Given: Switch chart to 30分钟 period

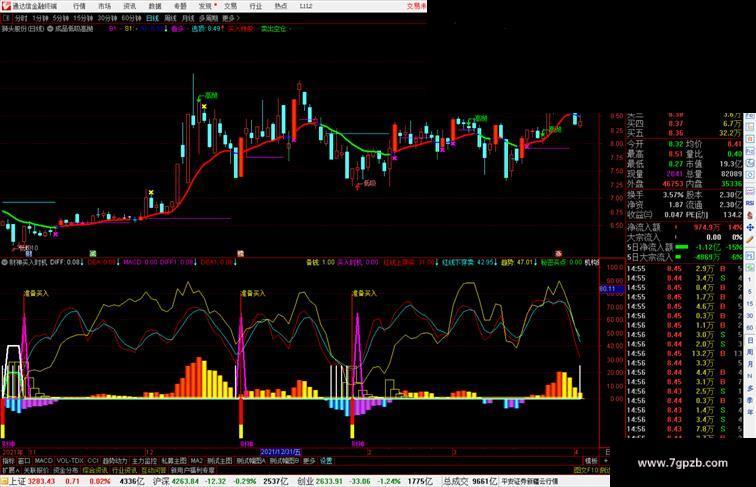Looking at the screenshot, I should pyautogui.click(x=107, y=18).
